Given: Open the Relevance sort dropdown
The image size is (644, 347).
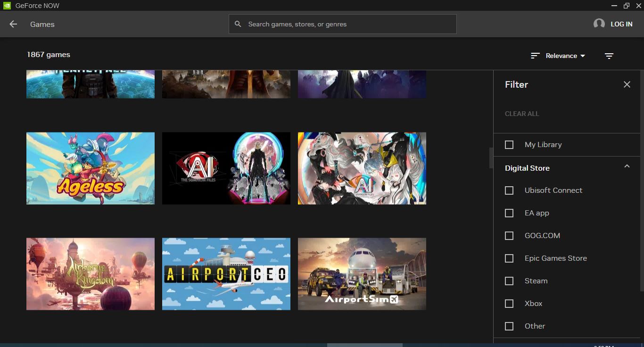Looking at the screenshot, I should 565,56.
